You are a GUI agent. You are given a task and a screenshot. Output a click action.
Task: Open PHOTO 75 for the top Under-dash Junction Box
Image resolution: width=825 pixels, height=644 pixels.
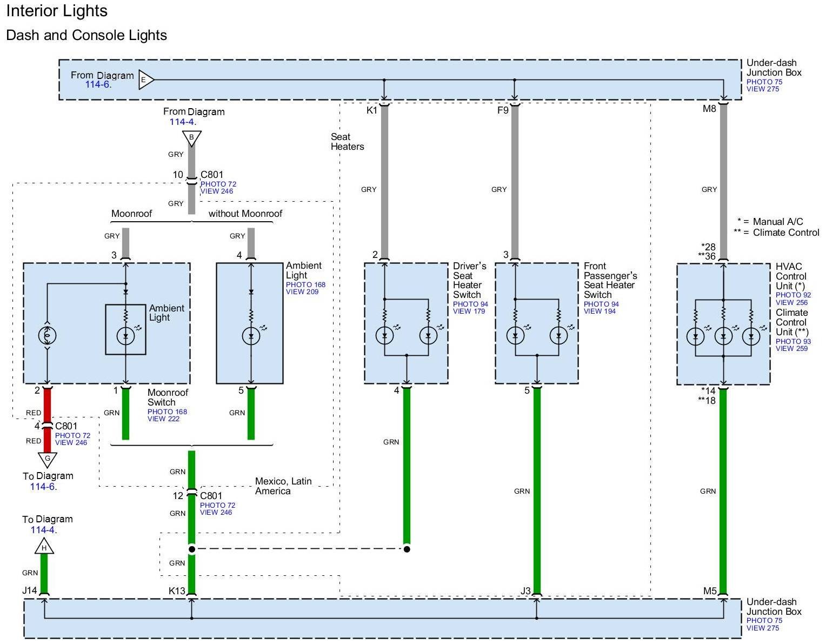pyautogui.click(x=764, y=82)
